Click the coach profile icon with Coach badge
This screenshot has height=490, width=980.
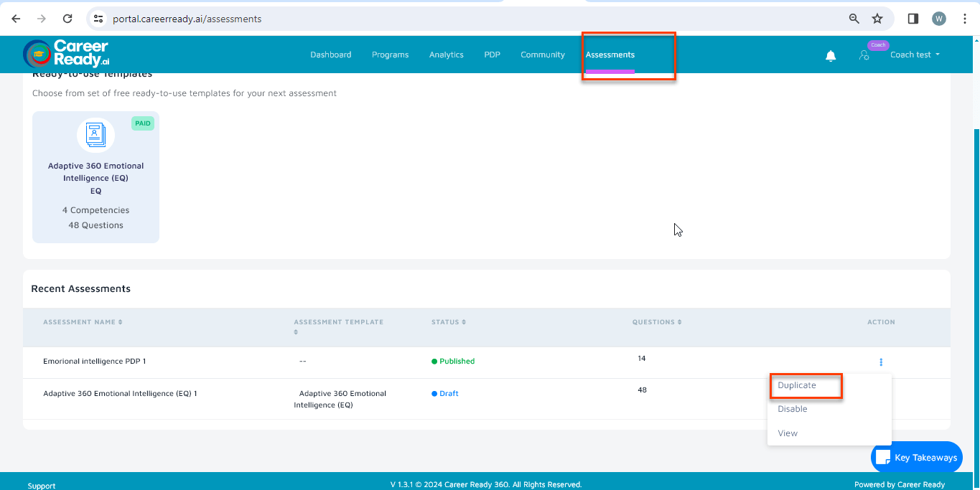(865, 55)
